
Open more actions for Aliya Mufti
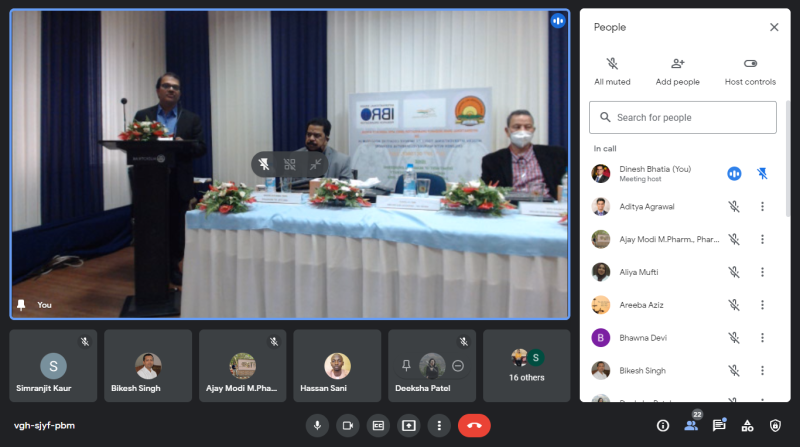(x=762, y=272)
